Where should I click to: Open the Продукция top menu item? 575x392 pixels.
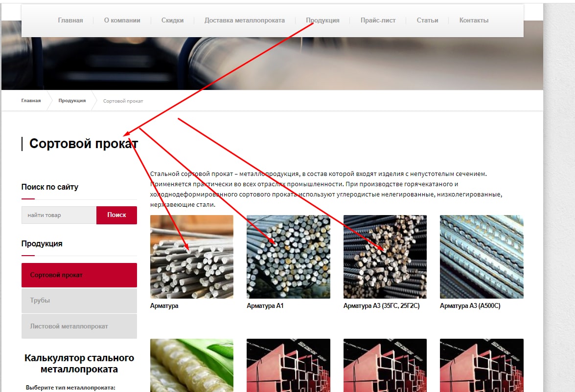(x=322, y=21)
